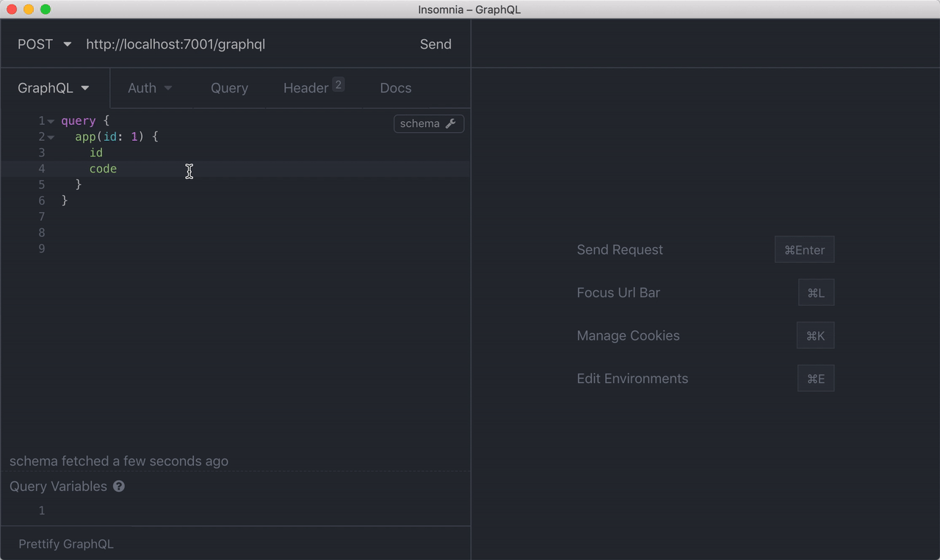
Task: Click the ⌘Enter shortcut key badge
Action: point(804,250)
